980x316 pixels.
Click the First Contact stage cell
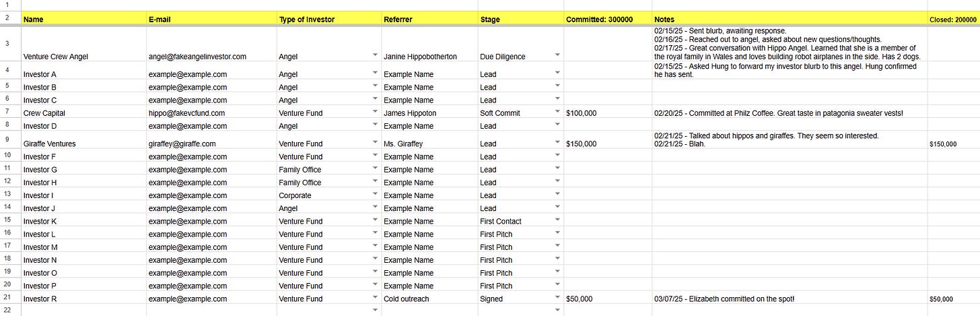coord(520,221)
